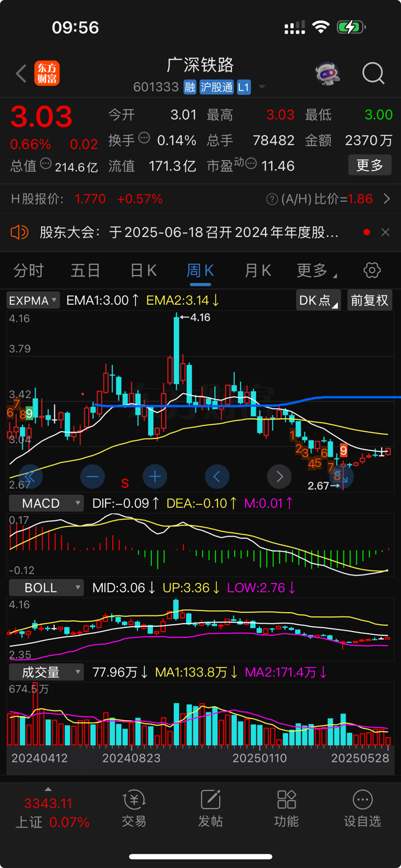Move chart left with arrow button

[217, 477]
